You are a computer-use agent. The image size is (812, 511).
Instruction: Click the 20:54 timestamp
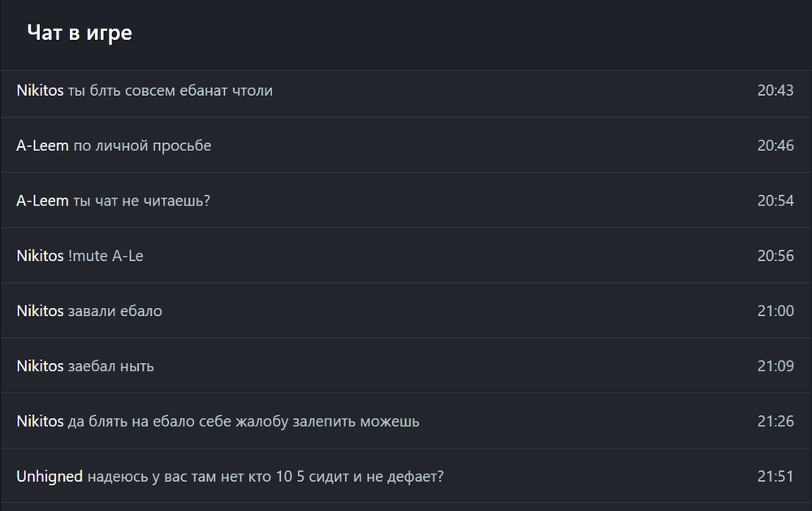coord(775,201)
